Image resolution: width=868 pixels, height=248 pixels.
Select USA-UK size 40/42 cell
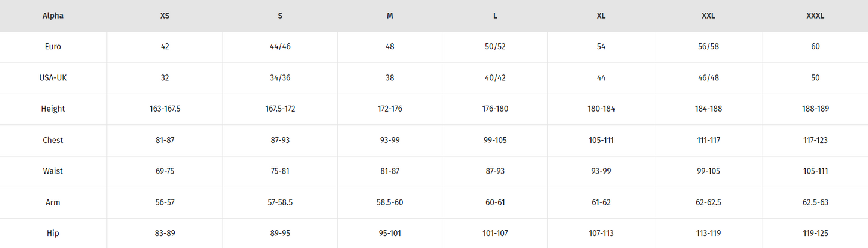(x=495, y=78)
